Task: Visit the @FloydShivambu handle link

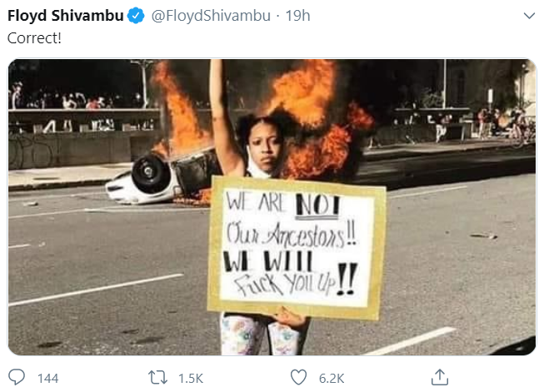Action: tap(211, 16)
